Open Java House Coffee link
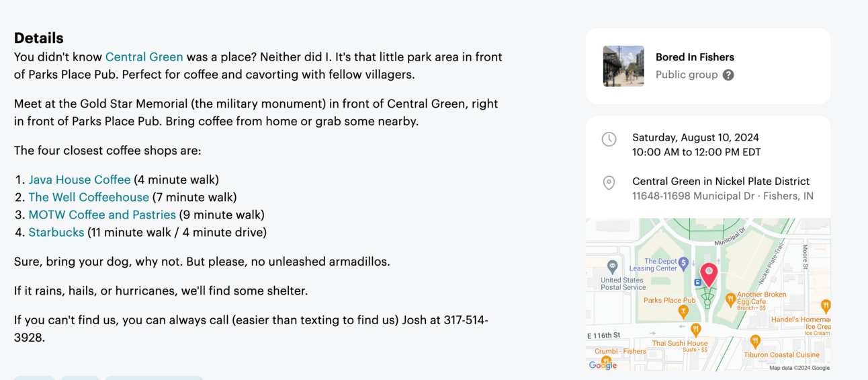This screenshot has height=380, width=868. (79, 180)
